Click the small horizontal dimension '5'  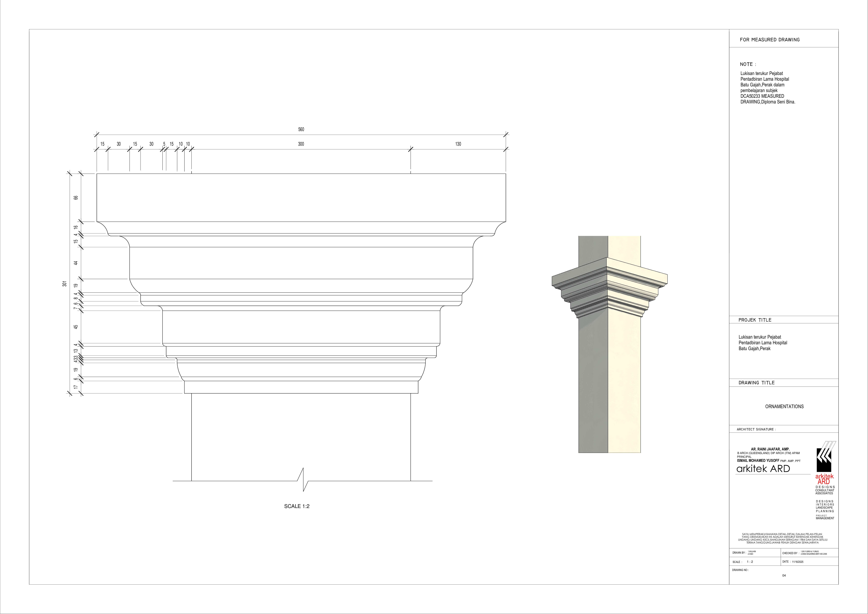click(x=164, y=144)
